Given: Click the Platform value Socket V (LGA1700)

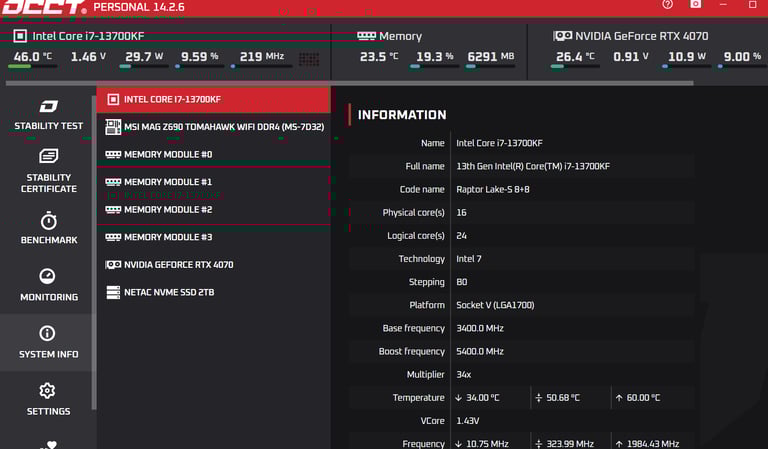Looking at the screenshot, I should coord(495,305).
